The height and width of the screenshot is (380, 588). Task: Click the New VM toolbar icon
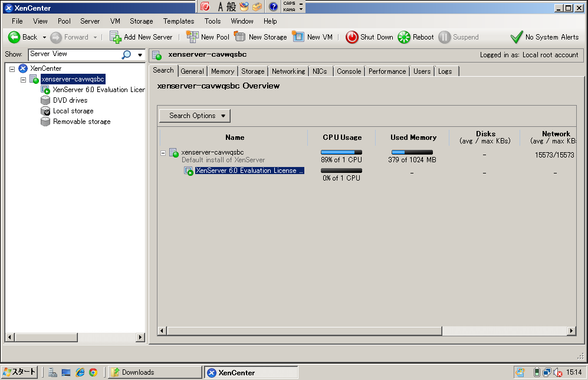[x=298, y=37]
